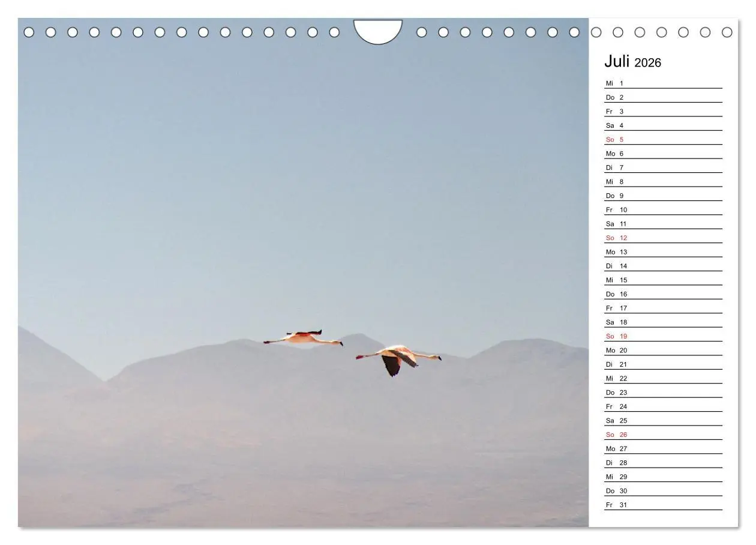Screen dimensions: 756x545
Task: Select calendar row 'Mo 20'
Action: pos(663,350)
